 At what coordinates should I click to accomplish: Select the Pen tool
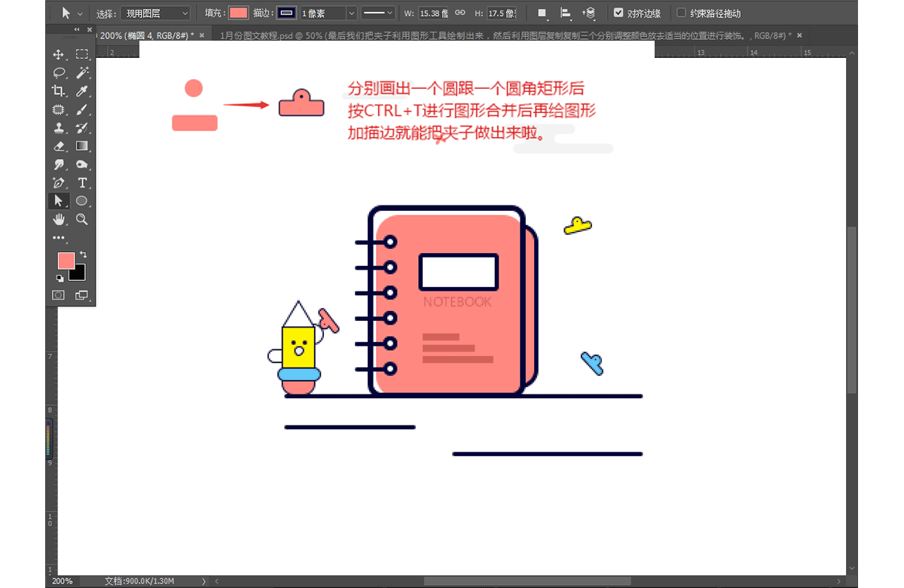[x=59, y=181]
